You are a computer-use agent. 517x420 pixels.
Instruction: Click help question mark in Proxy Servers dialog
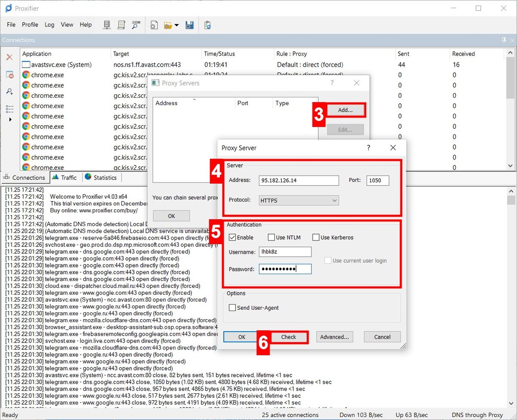[332, 83]
